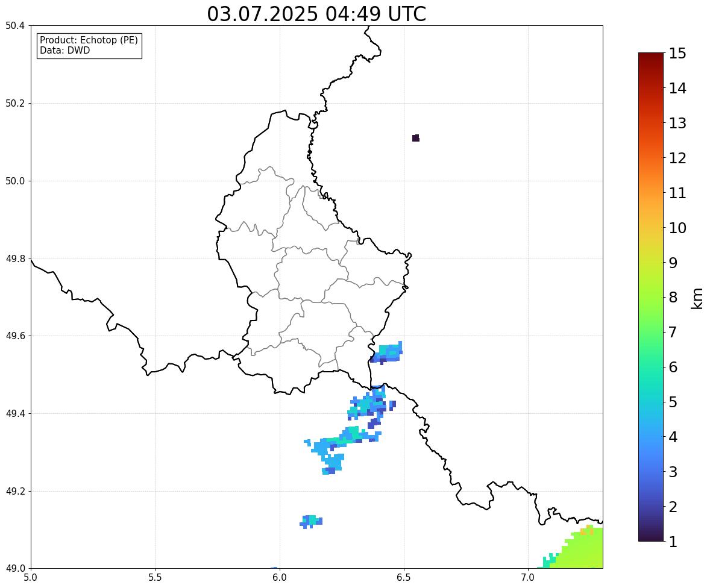Click the colorbar tick label "7"
This screenshot has height=588, width=710.
pos(673,332)
